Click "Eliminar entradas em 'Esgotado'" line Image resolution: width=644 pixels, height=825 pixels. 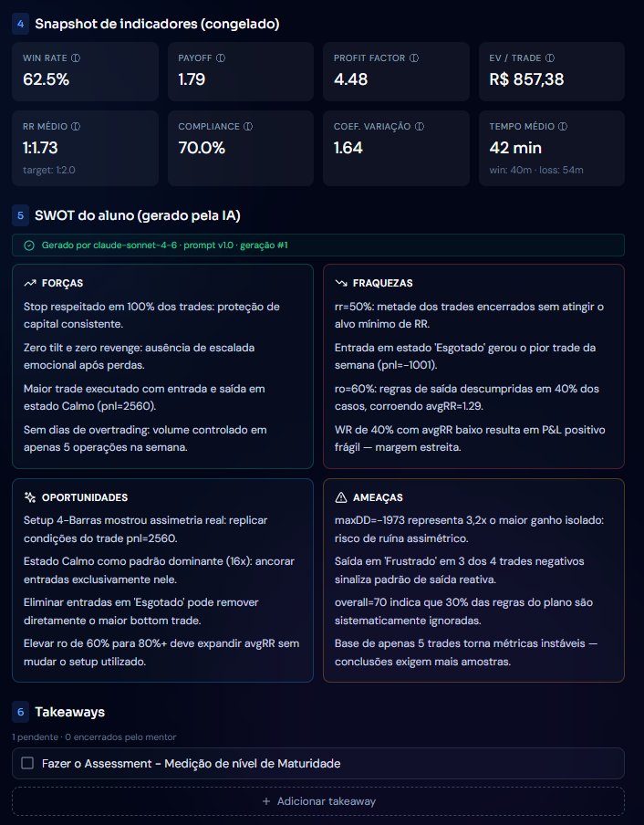141,611
